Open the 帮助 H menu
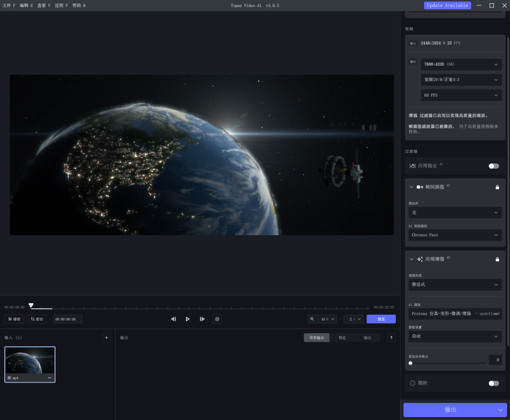510x420 pixels. tap(79, 6)
